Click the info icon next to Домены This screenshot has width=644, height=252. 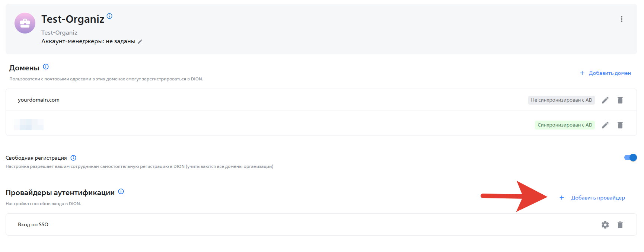[x=46, y=67]
